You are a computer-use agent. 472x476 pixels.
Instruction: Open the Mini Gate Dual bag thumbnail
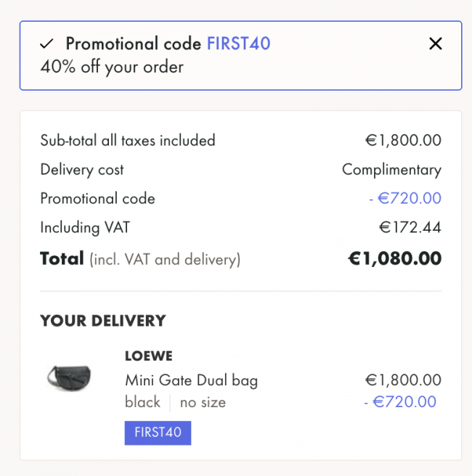point(69,378)
